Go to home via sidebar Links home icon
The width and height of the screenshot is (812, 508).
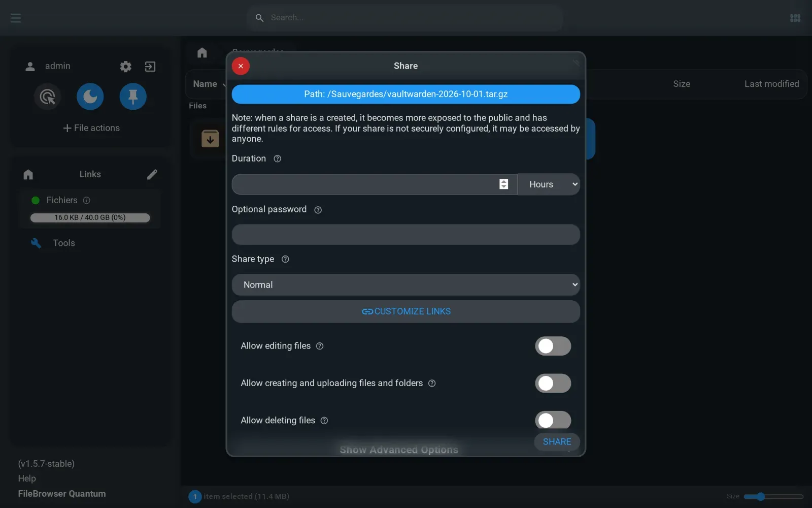click(28, 174)
